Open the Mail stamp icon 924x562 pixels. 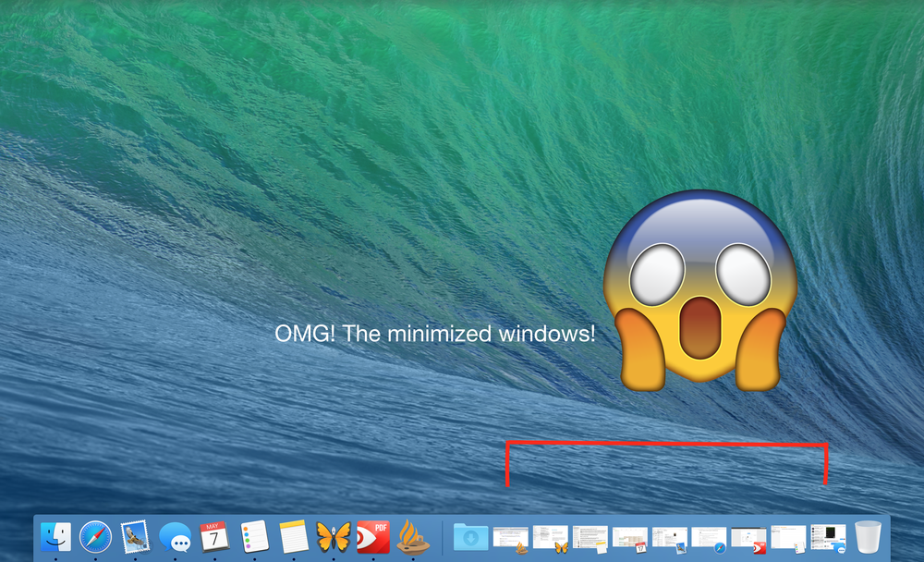coord(135,536)
